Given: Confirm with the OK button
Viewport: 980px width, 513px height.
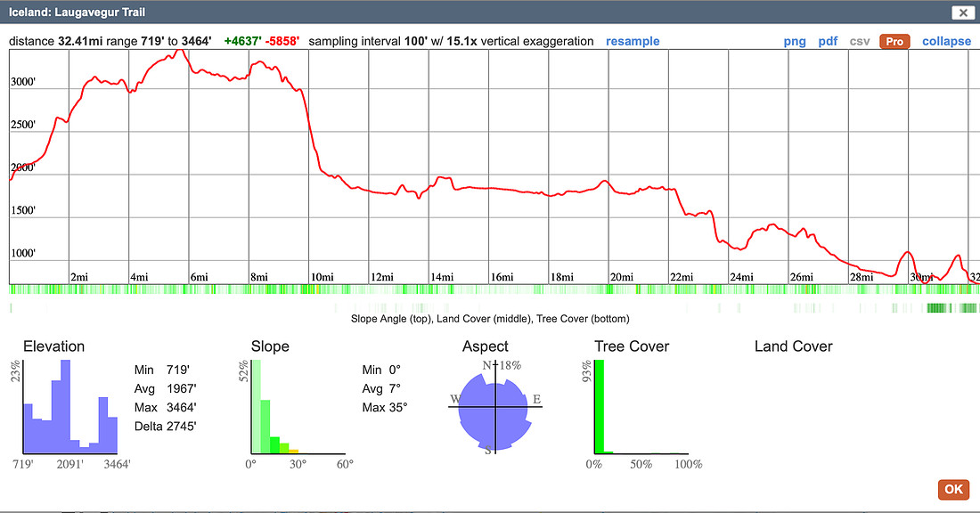Looking at the screenshot, I should click(x=953, y=489).
